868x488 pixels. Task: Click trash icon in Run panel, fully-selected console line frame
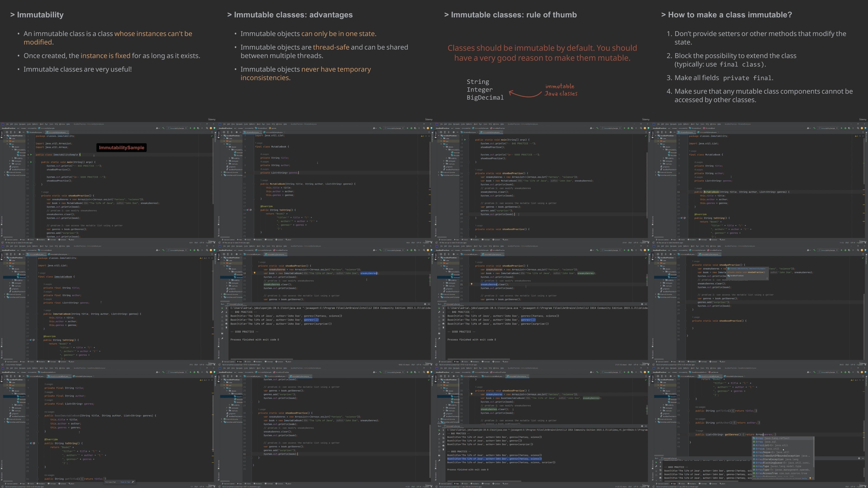(x=443, y=450)
